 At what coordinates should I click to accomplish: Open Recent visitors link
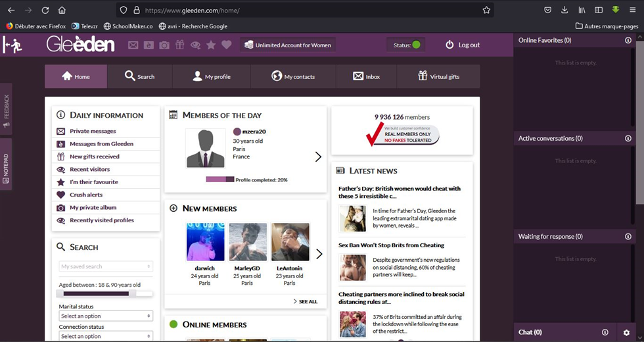[89, 170]
